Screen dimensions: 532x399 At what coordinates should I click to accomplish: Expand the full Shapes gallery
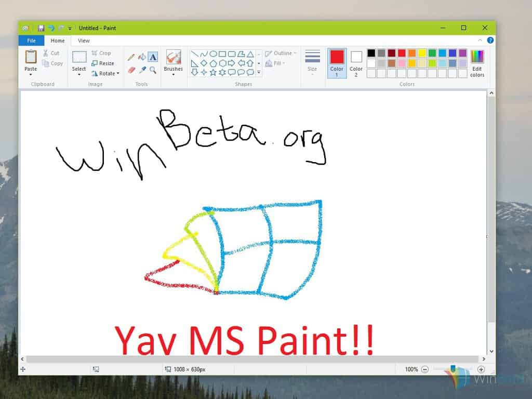[x=259, y=72]
